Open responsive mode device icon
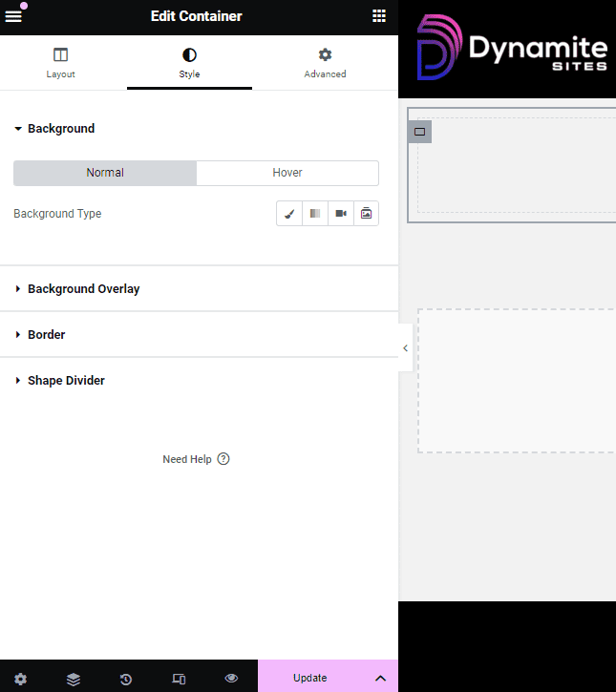The width and height of the screenshot is (616, 692). (179, 679)
